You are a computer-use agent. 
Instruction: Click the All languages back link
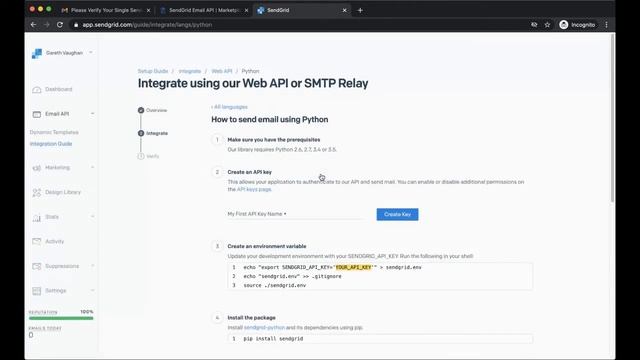(x=229, y=107)
